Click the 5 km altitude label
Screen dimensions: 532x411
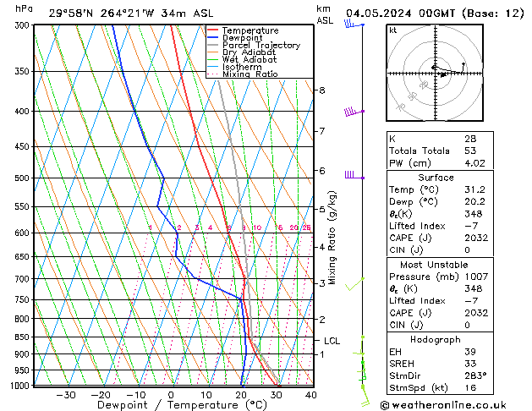tap(322, 209)
